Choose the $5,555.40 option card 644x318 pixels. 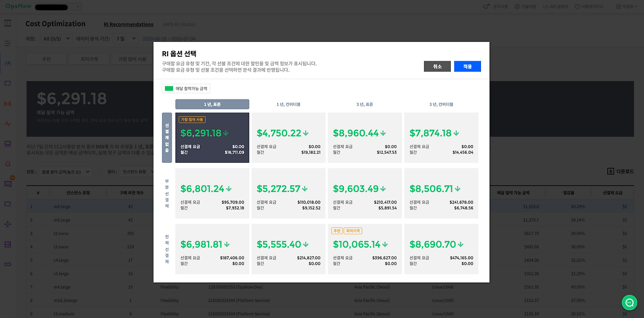[x=289, y=249]
